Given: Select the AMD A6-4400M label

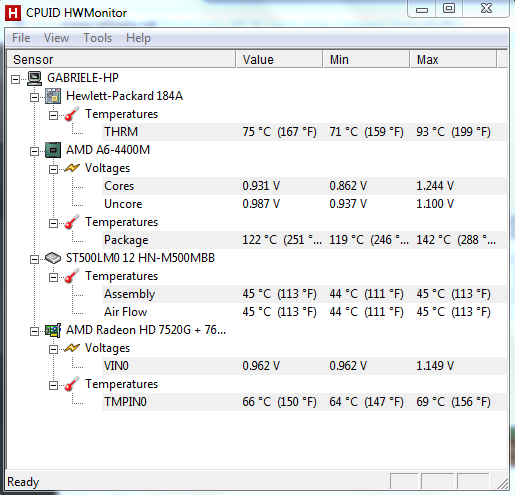Looking at the screenshot, I should [108, 150].
